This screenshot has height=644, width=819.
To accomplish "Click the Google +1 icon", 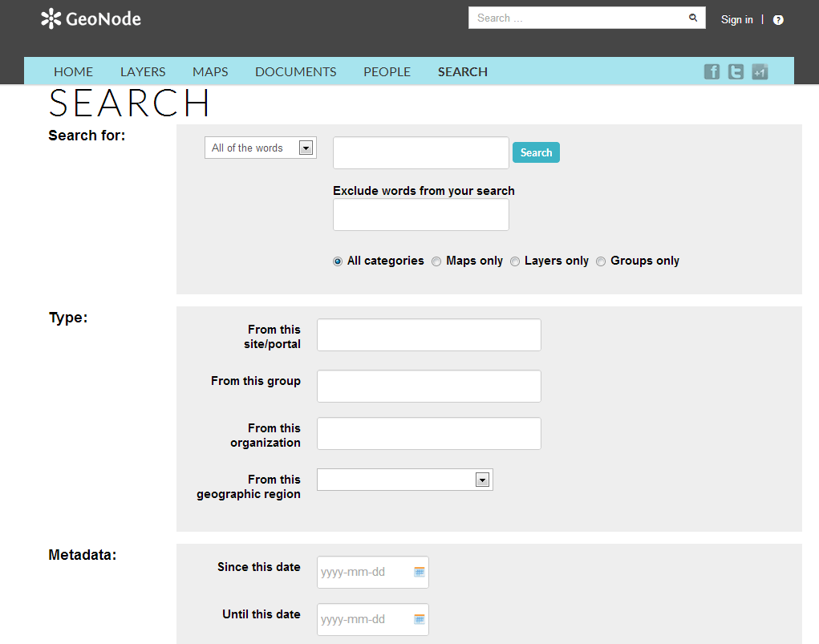I will pos(760,71).
